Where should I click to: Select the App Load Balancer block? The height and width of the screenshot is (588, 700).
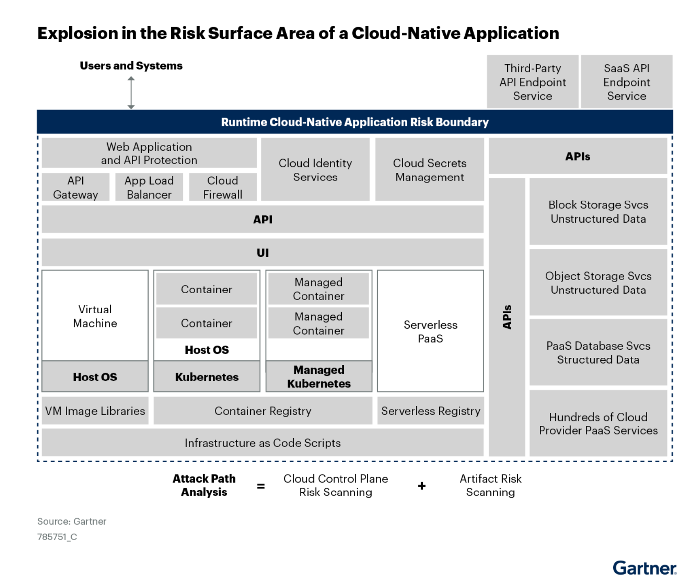(149, 186)
